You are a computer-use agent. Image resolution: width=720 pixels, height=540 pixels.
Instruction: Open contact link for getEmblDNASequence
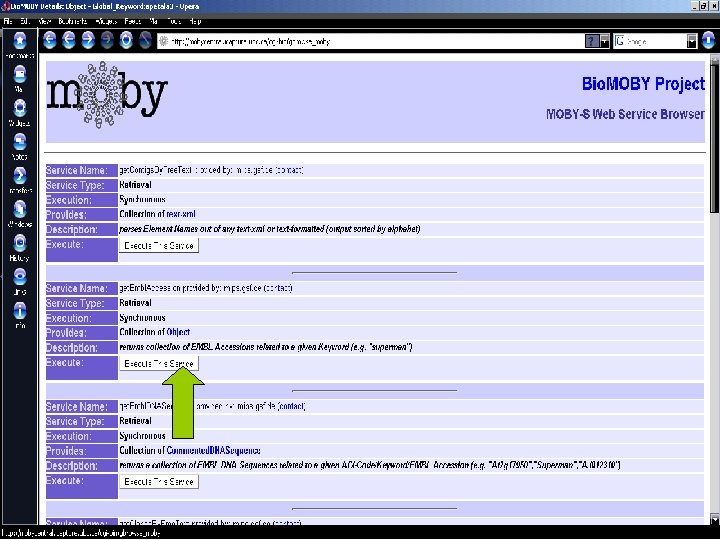(x=291, y=406)
